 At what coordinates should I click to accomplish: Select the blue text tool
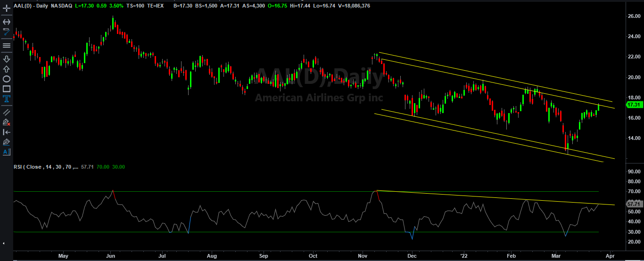[x=7, y=98]
